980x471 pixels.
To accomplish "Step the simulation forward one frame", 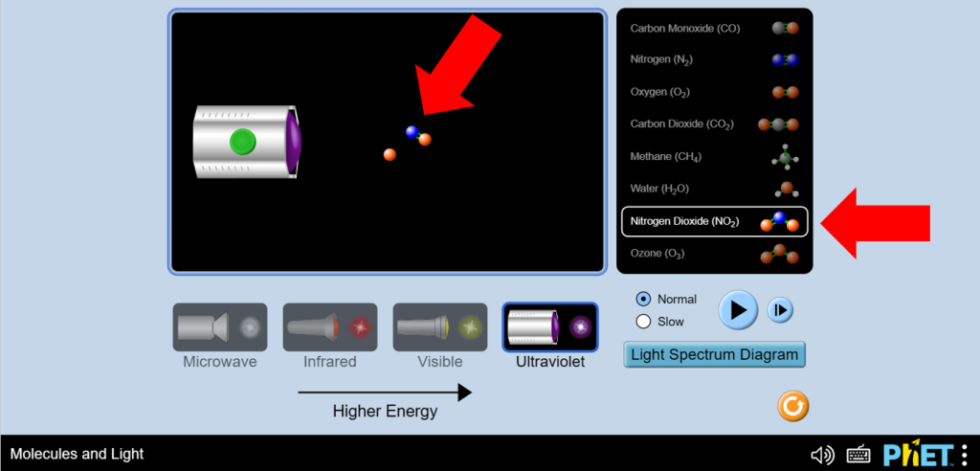I will [780, 309].
